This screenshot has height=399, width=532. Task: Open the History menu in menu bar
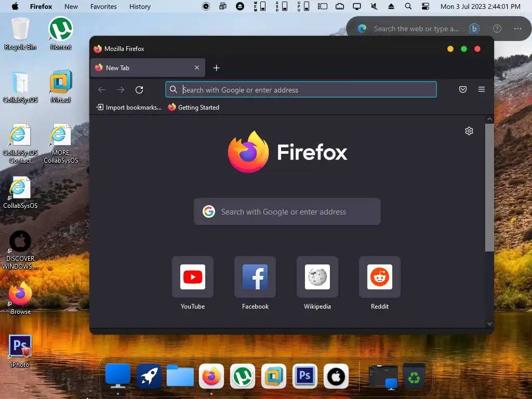[x=140, y=6]
